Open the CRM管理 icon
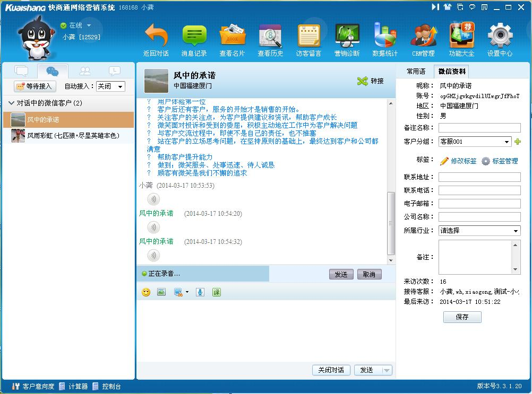 (423, 36)
